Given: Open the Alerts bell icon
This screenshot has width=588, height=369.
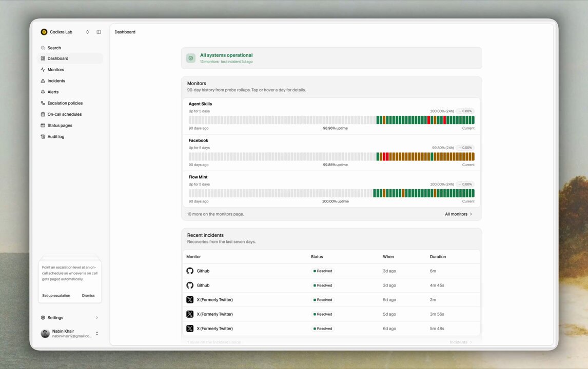Looking at the screenshot, I should [x=43, y=92].
